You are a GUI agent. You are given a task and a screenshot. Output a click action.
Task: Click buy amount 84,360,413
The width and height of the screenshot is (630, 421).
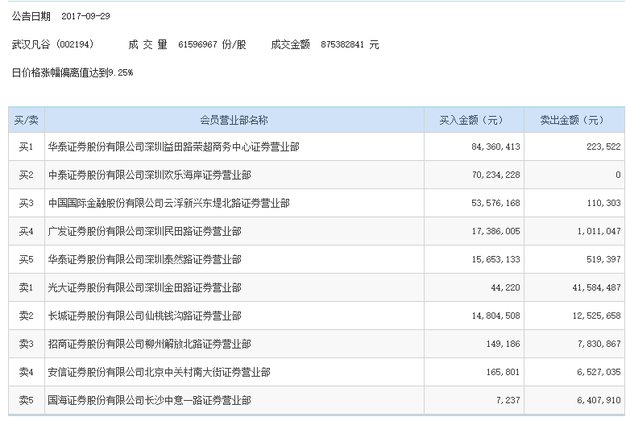point(496,147)
